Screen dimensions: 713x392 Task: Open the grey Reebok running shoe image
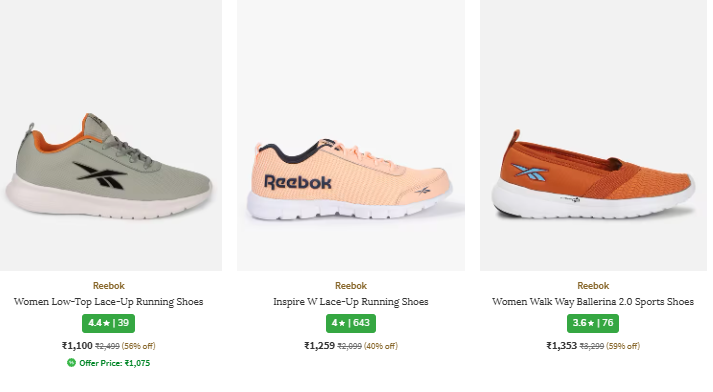(x=110, y=136)
